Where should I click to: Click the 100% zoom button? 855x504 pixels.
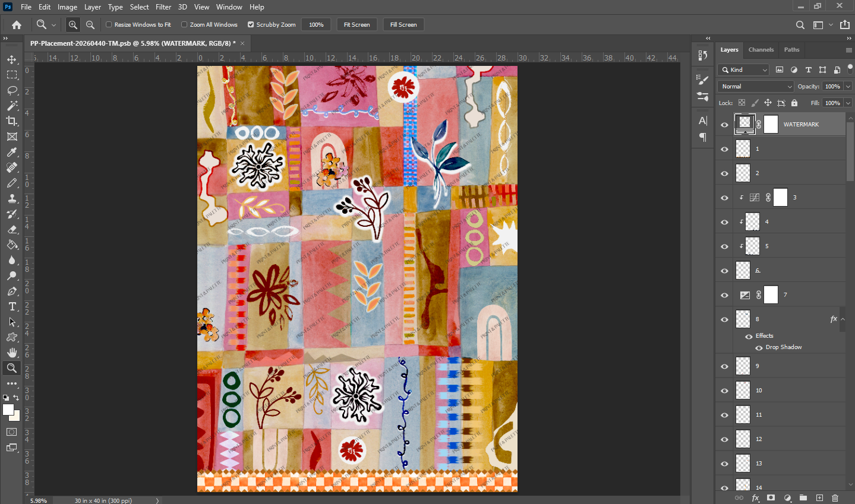click(316, 25)
